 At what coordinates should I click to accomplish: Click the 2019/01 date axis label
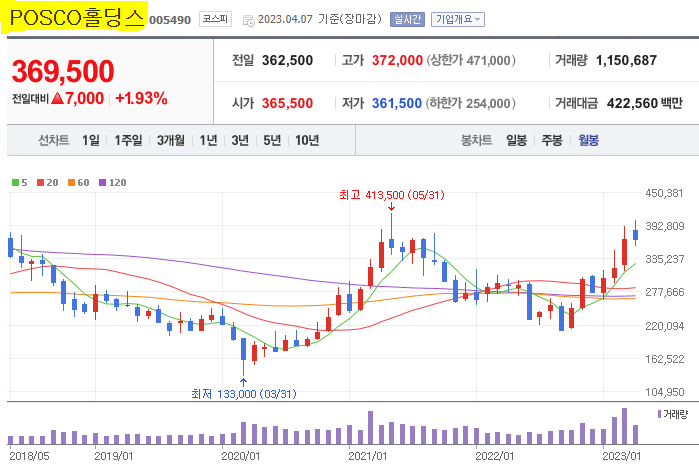(x=113, y=456)
